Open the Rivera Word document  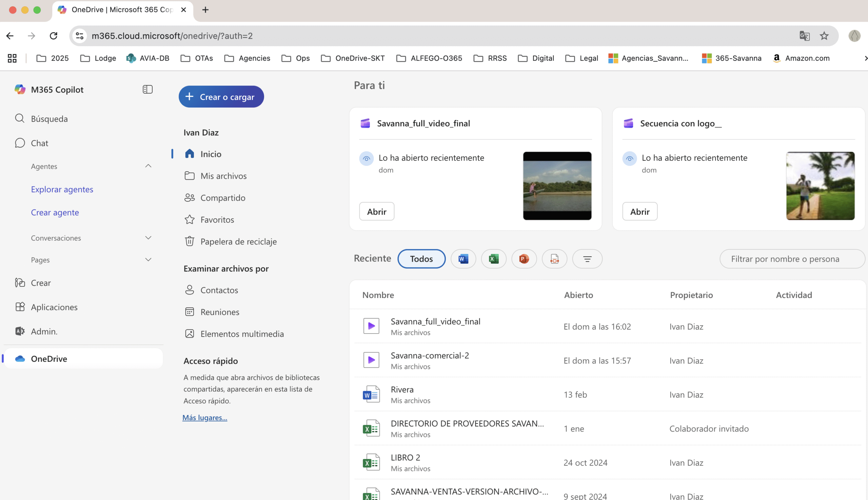[x=402, y=389]
